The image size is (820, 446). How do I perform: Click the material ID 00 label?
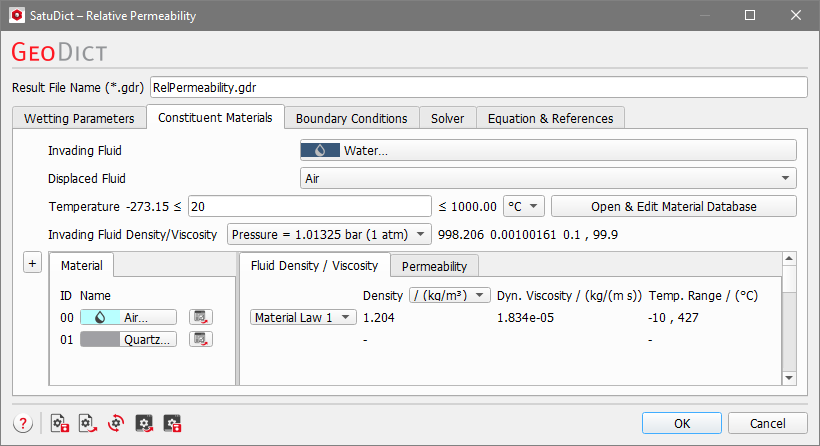pyautogui.click(x=67, y=317)
